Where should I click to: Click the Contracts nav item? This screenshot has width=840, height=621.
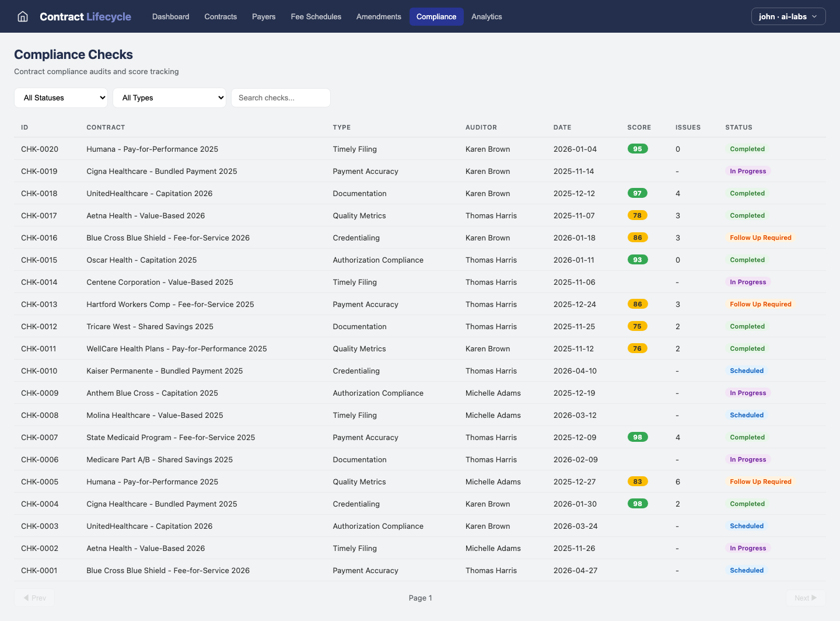click(x=220, y=16)
